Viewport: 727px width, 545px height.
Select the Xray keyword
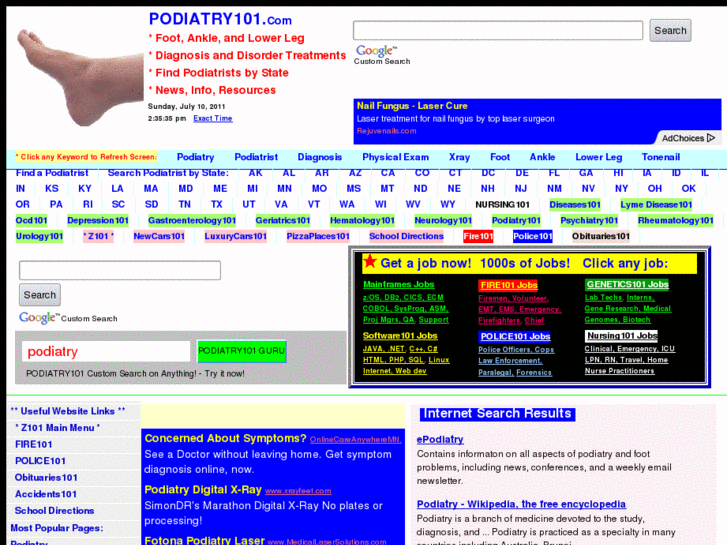(x=459, y=157)
